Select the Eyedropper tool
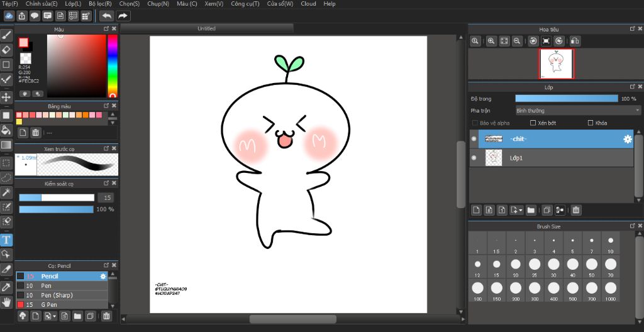 pyautogui.click(x=6, y=287)
